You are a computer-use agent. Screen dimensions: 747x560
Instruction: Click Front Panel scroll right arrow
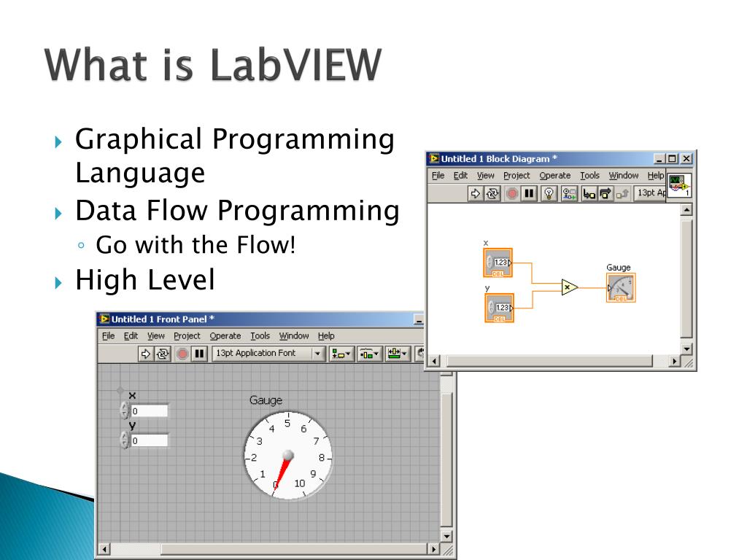tap(433, 549)
